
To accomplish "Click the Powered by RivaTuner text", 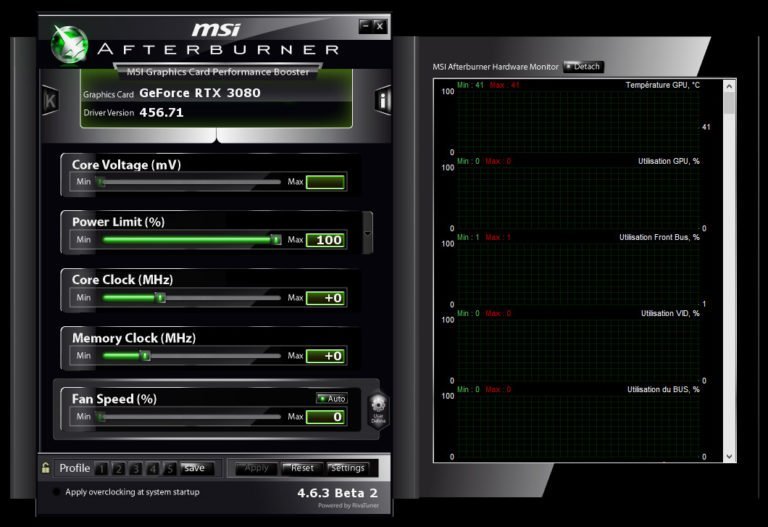I will click(348, 505).
